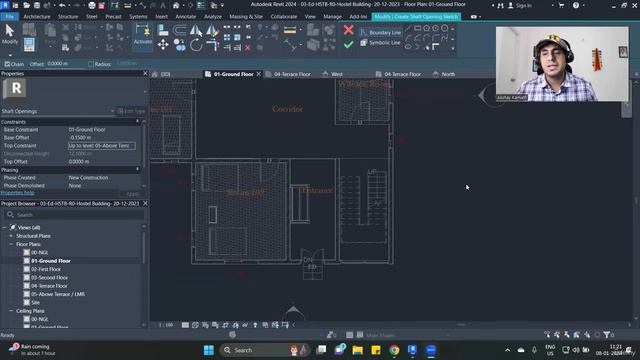This screenshot has height=360, width=640.
Task: Close the Project Browser panel
Action: click(145, 203)
